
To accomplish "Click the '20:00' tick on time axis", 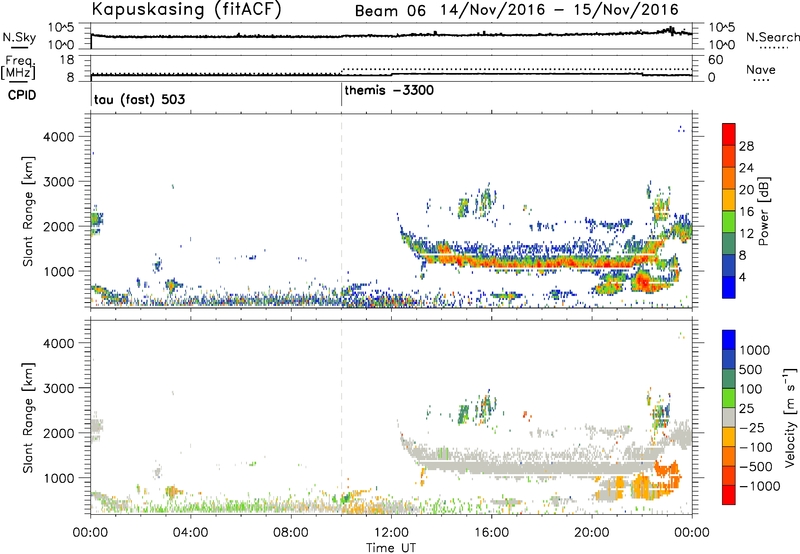I will click(x=592, y=533).
